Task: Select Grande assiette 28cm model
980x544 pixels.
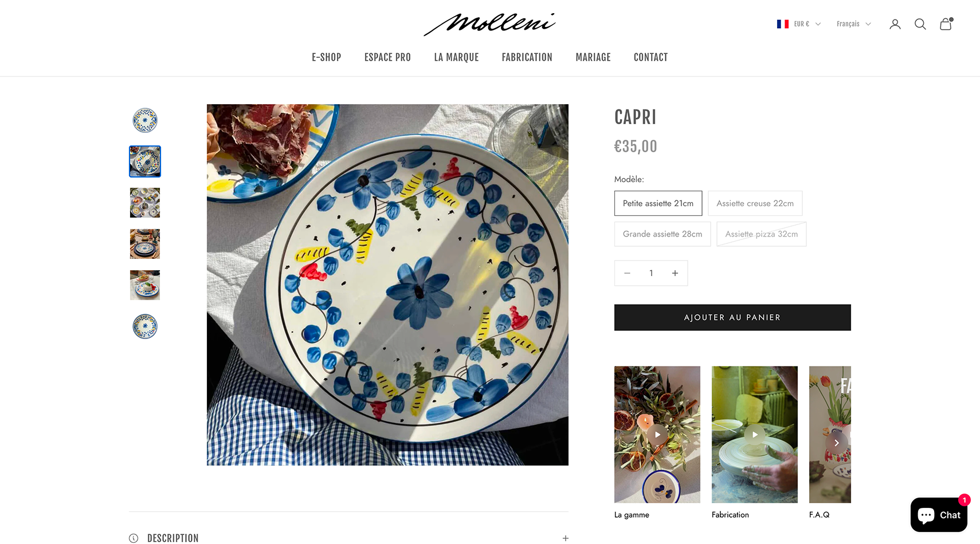Action: [x=663, y=234]
